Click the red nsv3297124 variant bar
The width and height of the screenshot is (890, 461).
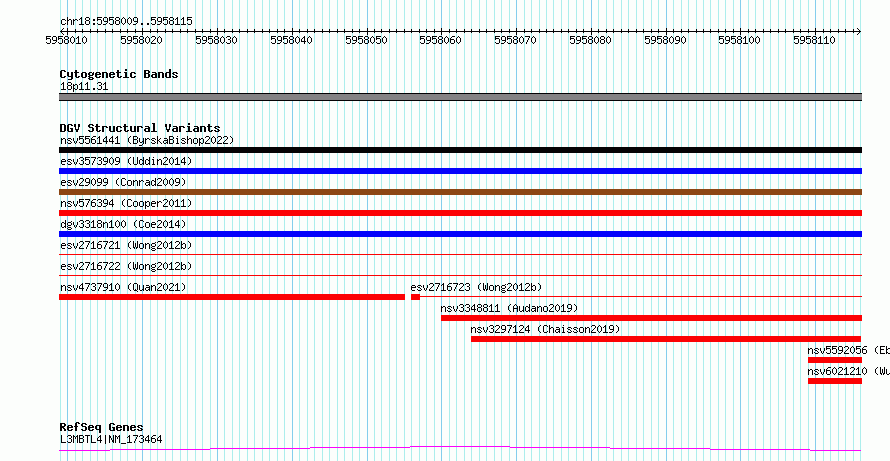coord(666,339)
